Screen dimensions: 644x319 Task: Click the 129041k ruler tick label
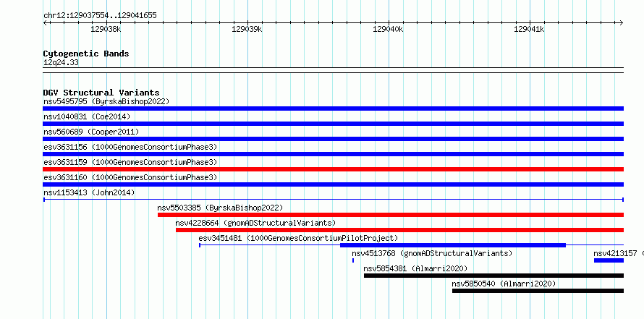coord(529,29)
